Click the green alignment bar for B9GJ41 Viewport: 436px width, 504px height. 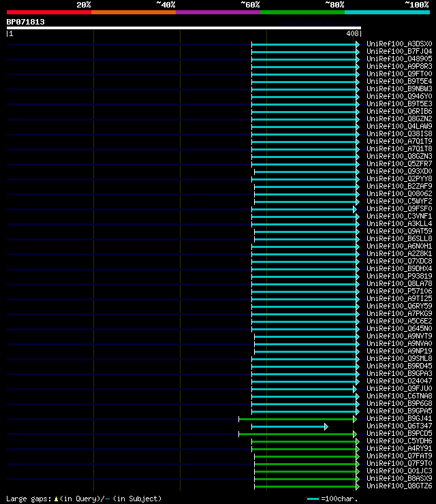pos(298,419)
